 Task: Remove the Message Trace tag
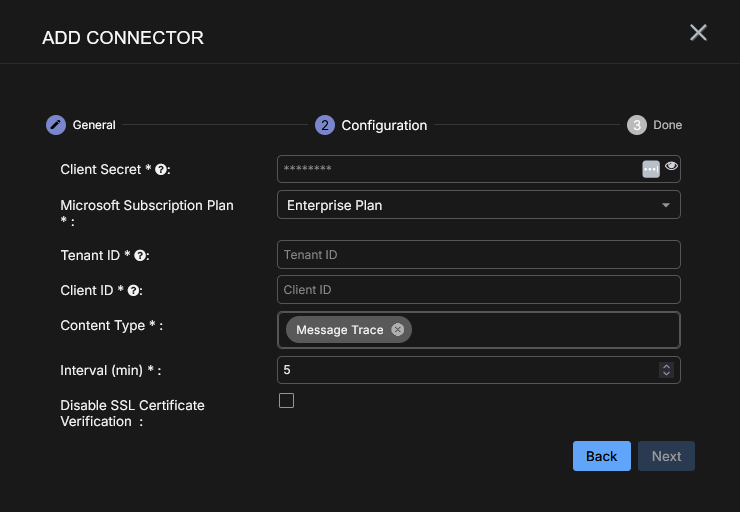click(398, 330)
